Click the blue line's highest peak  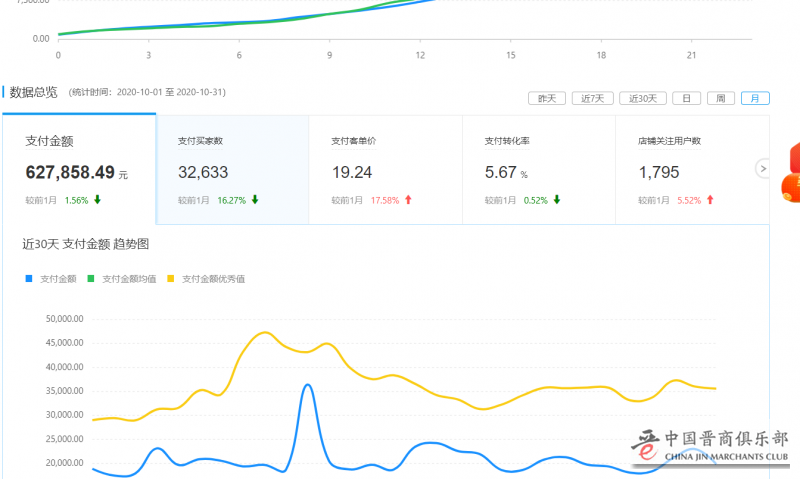pos(308,385)
